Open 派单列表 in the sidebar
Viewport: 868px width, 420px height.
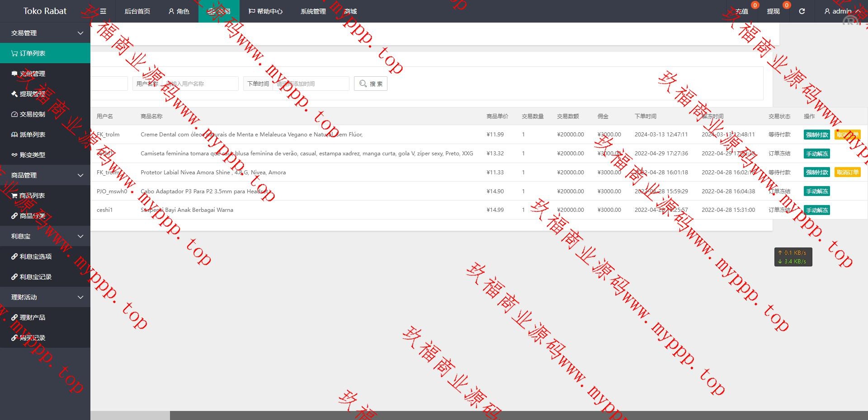pyautogui.click(x=32, y=135)
